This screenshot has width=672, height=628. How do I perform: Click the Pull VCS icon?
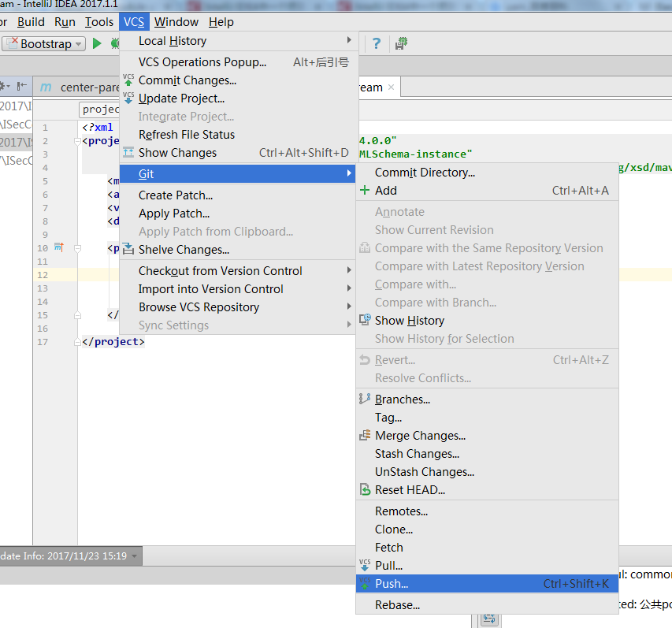click(365, 565)
